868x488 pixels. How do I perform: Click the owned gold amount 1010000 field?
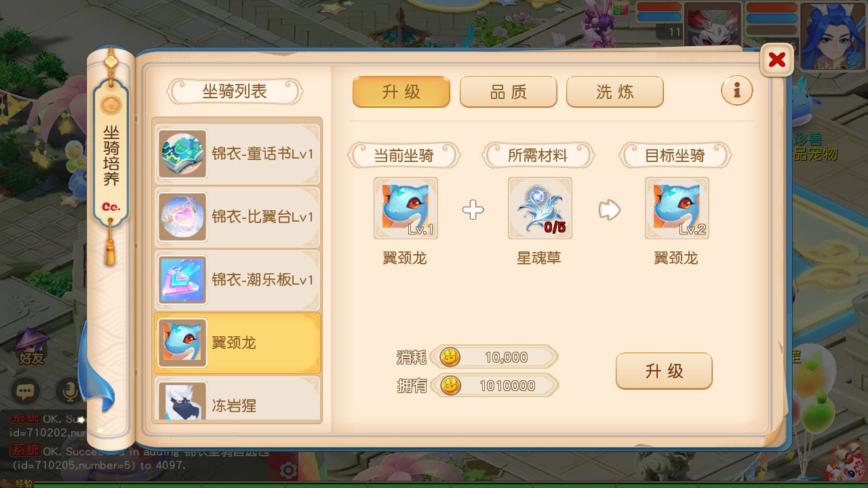coord(494,386)
